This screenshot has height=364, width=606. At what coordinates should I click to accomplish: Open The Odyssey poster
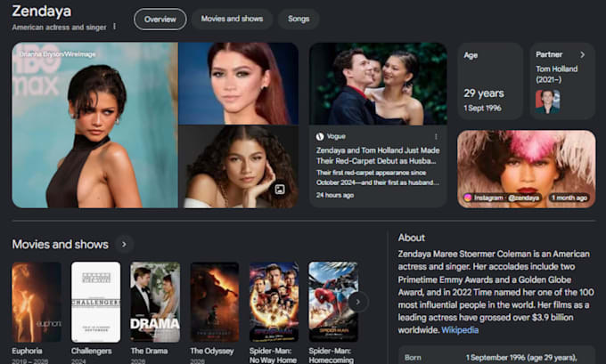point(215,302)
